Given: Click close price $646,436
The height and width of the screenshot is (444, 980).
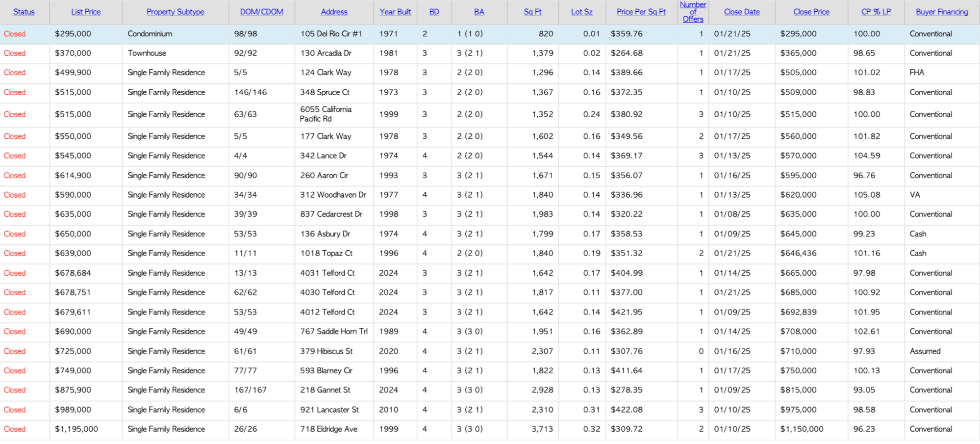Looking at the screenshot, I should tap(799, 253).
